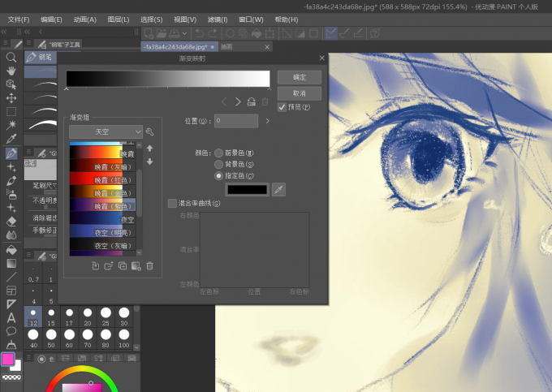The image size is (552, 392).
Task: Click the gradient set wrench settings icon
Action: tap(149, 132)
